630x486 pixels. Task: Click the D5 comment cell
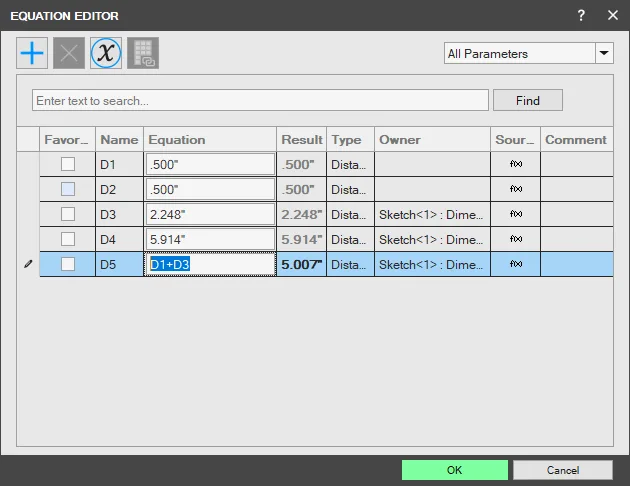point(577,264)
